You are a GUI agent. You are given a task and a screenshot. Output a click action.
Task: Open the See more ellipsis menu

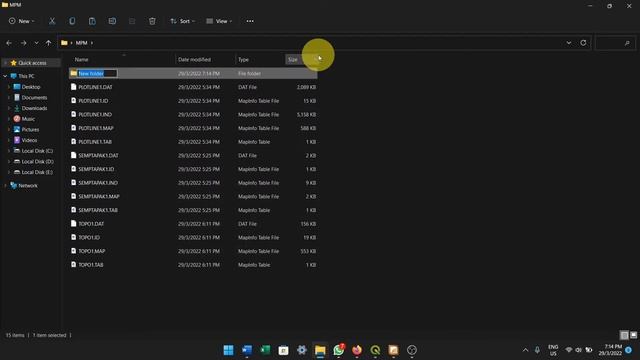pos(250,21)
